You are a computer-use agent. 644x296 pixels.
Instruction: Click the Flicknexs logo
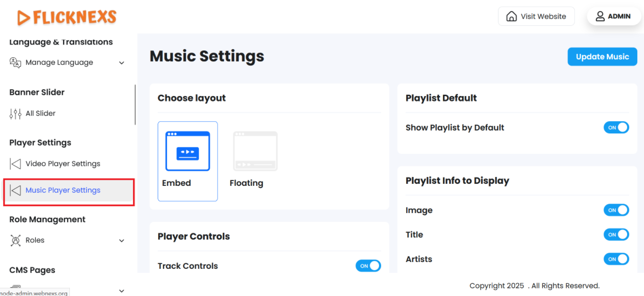click(67, 17)
